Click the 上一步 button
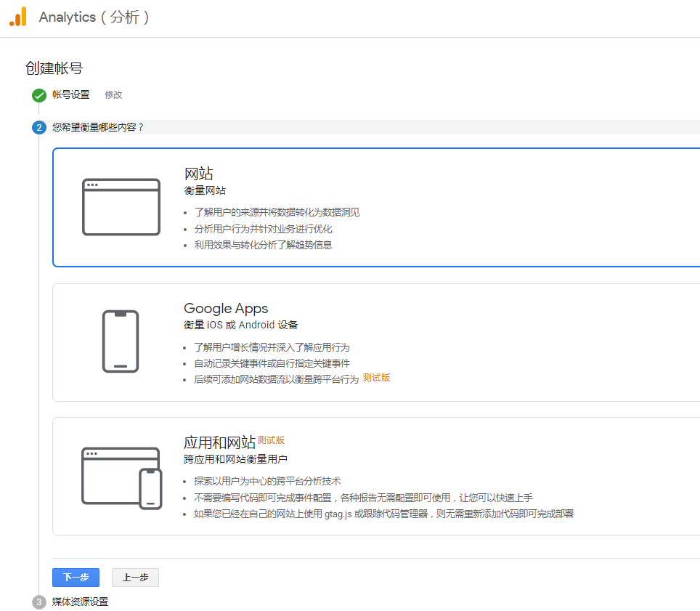 click(x=135, y=578)
